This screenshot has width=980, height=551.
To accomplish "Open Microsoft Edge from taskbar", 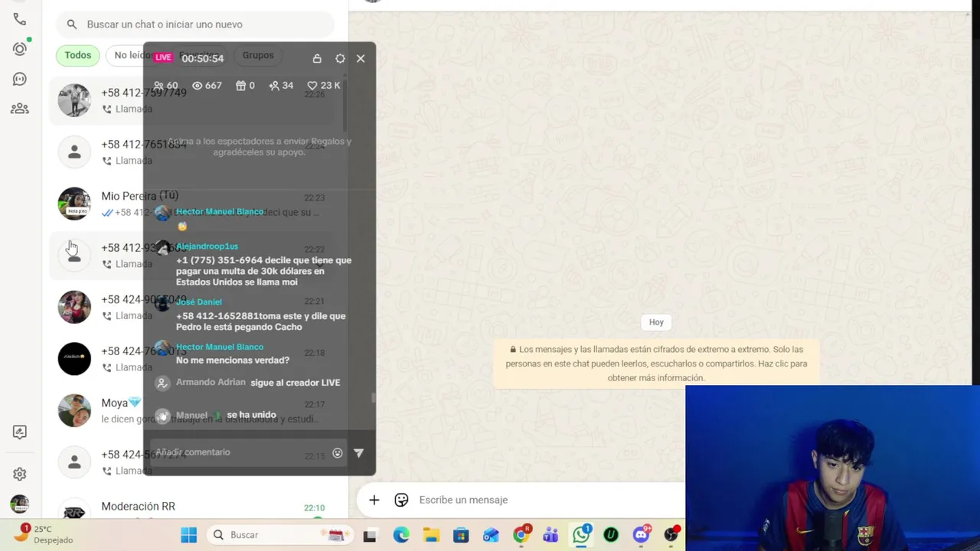I will click(x=401, y=535).
